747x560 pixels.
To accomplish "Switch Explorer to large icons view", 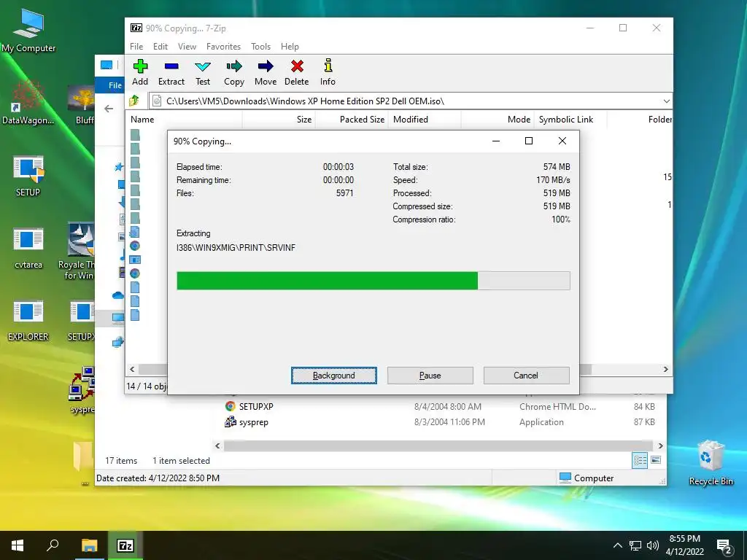I will click(656, 460).
